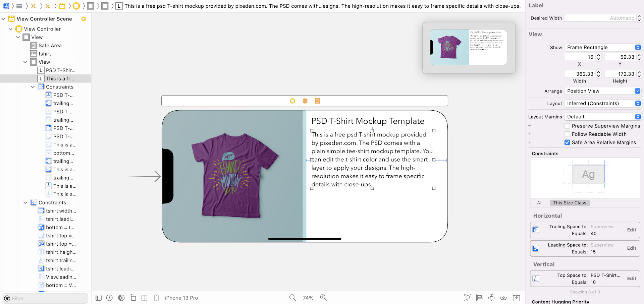The height and width of the screenshot is (304, 644).
Task: Edit the Trailing Space constraint
Action: tap(632, 230)
